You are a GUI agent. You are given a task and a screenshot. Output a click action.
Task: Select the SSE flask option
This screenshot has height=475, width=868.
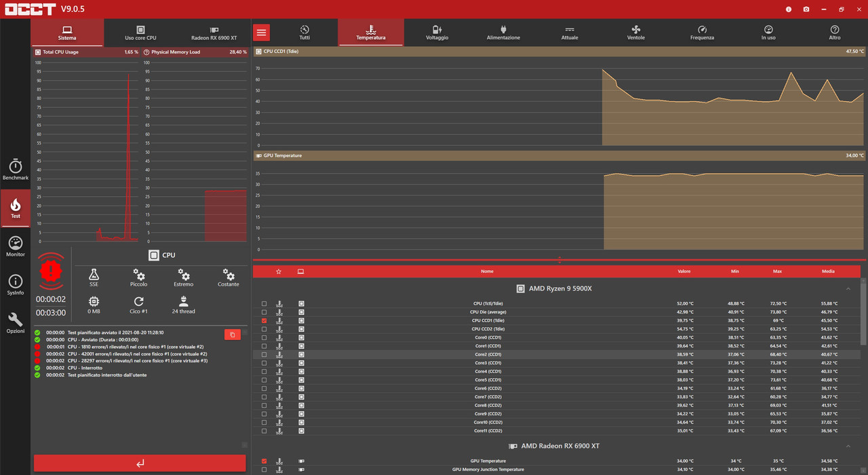[x=94, y=278]
